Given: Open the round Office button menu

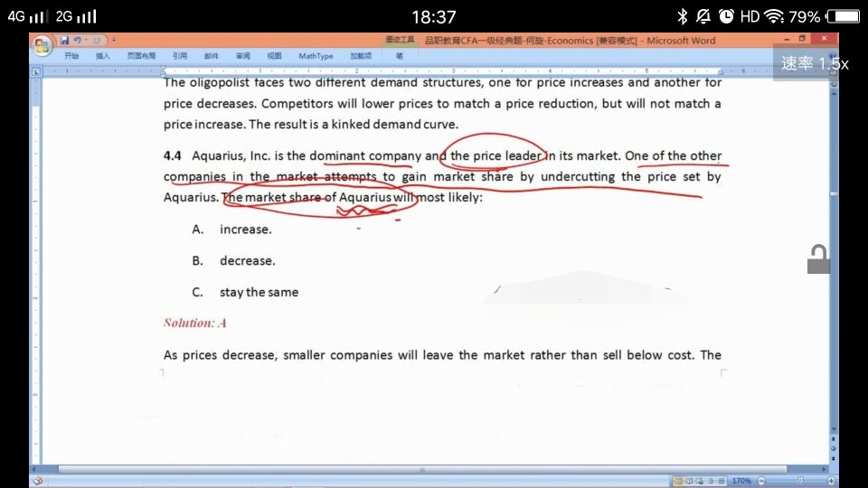Looking at the screenshot, I should pyautogui.click(x=42, y=45).
